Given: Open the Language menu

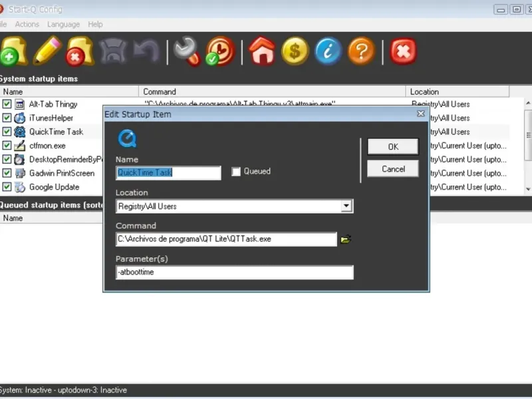Looking at the screenshot, I should click(63, 25).
